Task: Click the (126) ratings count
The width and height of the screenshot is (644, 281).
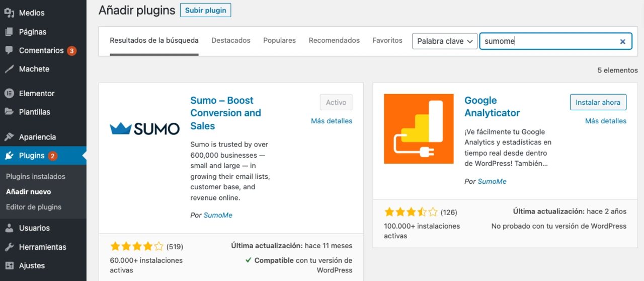Action: pos(449,212)
